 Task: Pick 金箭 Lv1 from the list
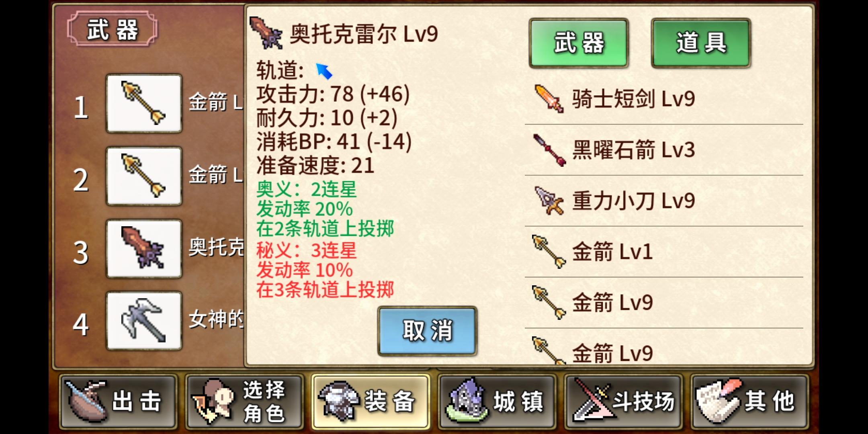click(664, 252)
